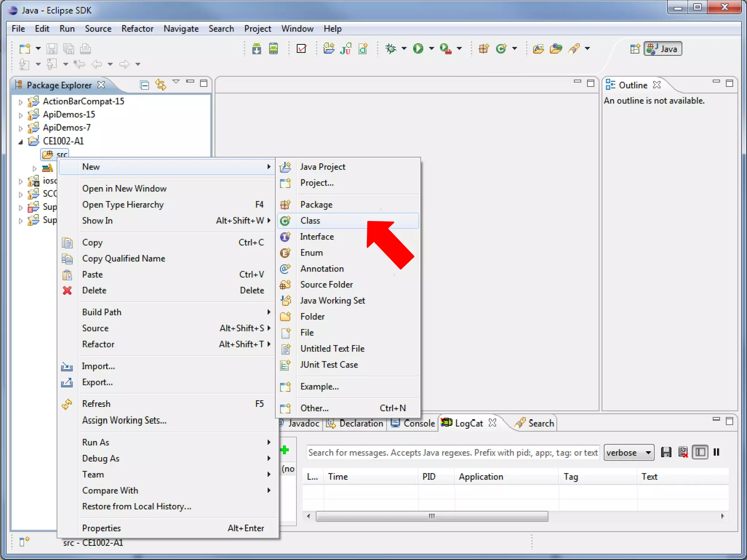
Task: Open the Run button dropdown arrow
Action: pyautogui.click(x=431, y=48)
